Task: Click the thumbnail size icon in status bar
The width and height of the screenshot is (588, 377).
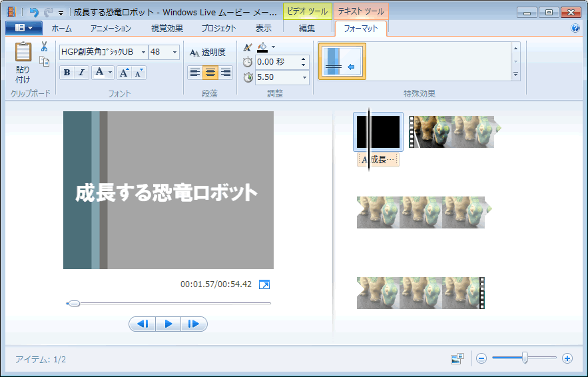Action: (x=457, y=359)
